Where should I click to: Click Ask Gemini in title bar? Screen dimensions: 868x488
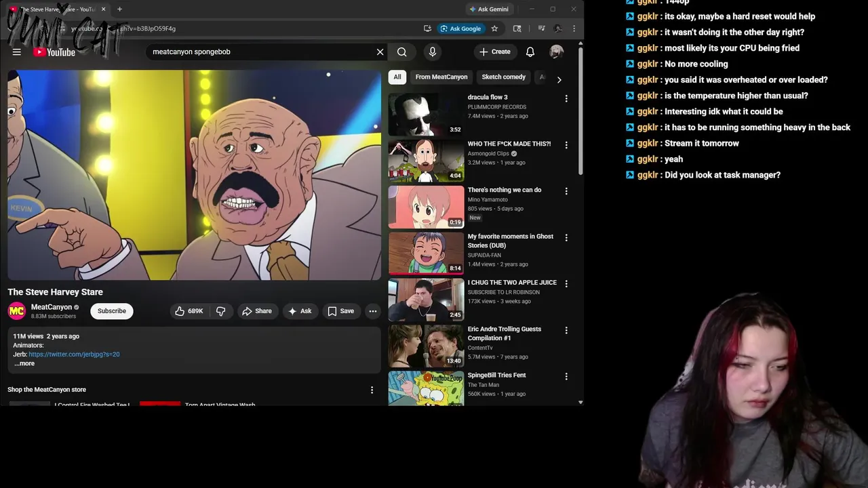490,9
